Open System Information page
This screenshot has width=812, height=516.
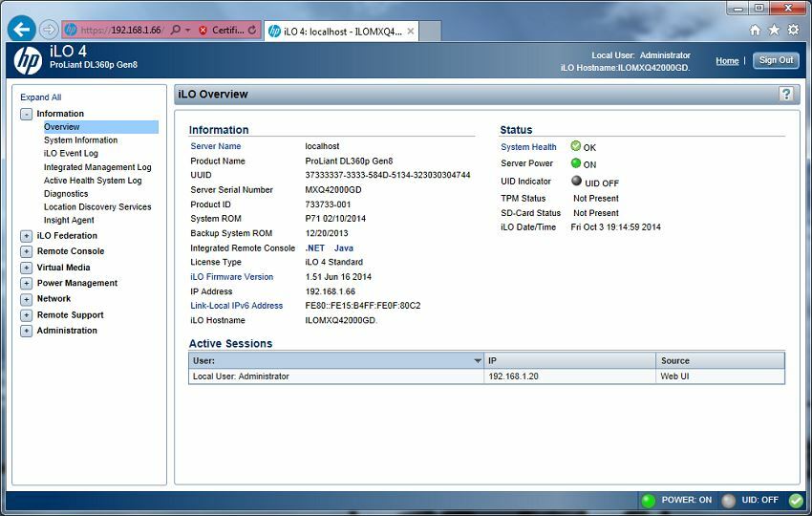[x=80, y=140]
